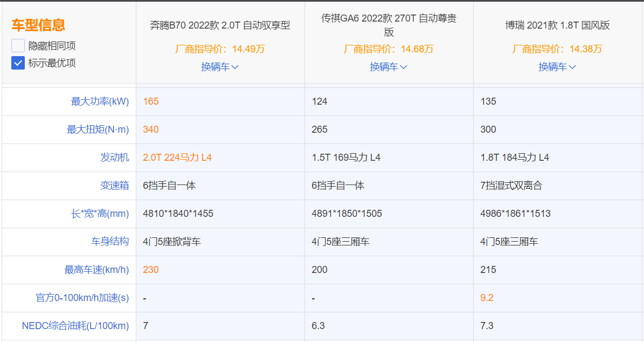Click the 215 top speed value
Screen dimensions: 644x342
click(x=488, y=270)
